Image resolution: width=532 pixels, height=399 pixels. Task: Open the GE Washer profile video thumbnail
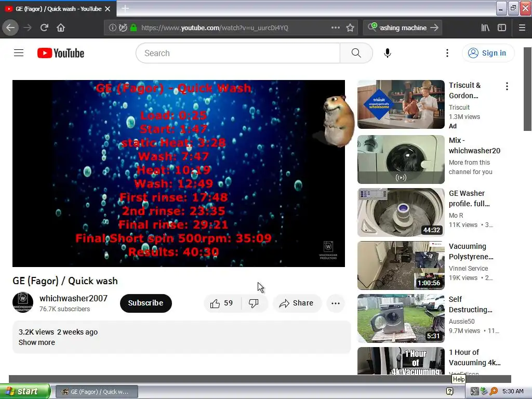(x=401, y=212)
